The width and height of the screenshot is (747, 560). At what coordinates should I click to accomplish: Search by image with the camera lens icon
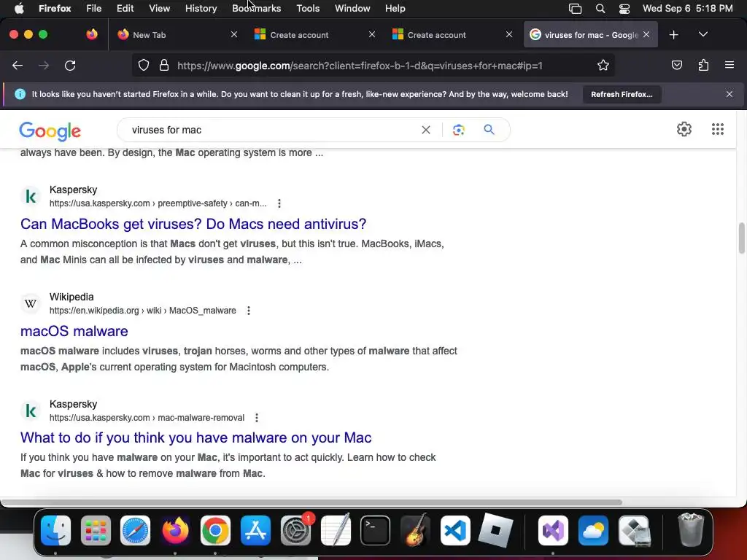coord(458,130)
